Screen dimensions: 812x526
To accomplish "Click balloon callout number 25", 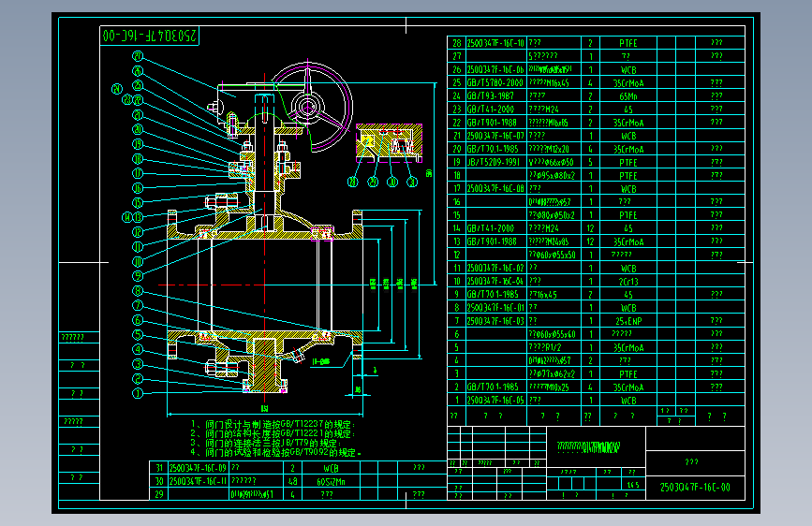I will 138,85.
